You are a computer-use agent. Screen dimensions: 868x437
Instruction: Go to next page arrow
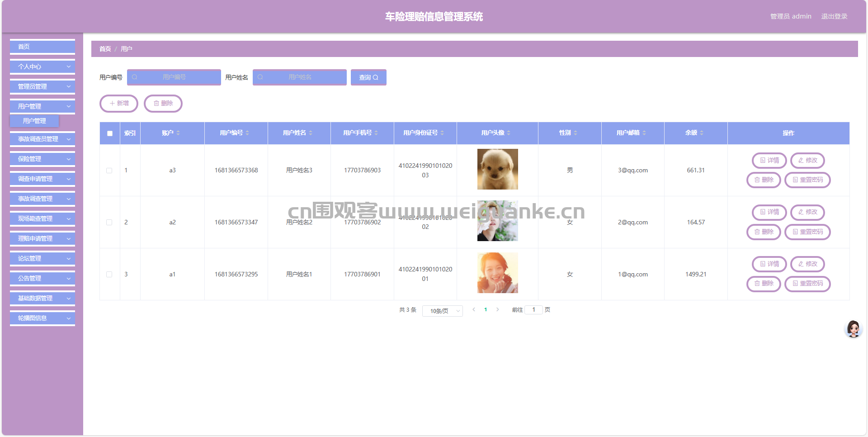[x=498, y=310]
